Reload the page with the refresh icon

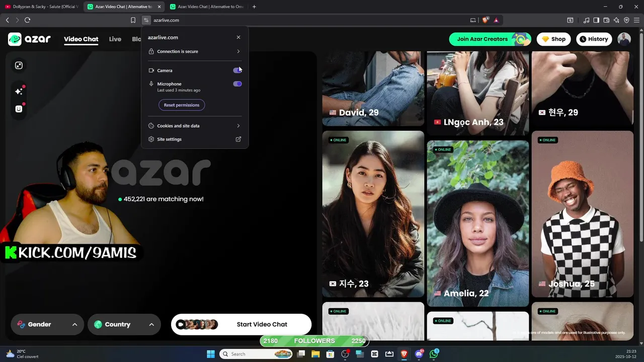tap(27, 20)
